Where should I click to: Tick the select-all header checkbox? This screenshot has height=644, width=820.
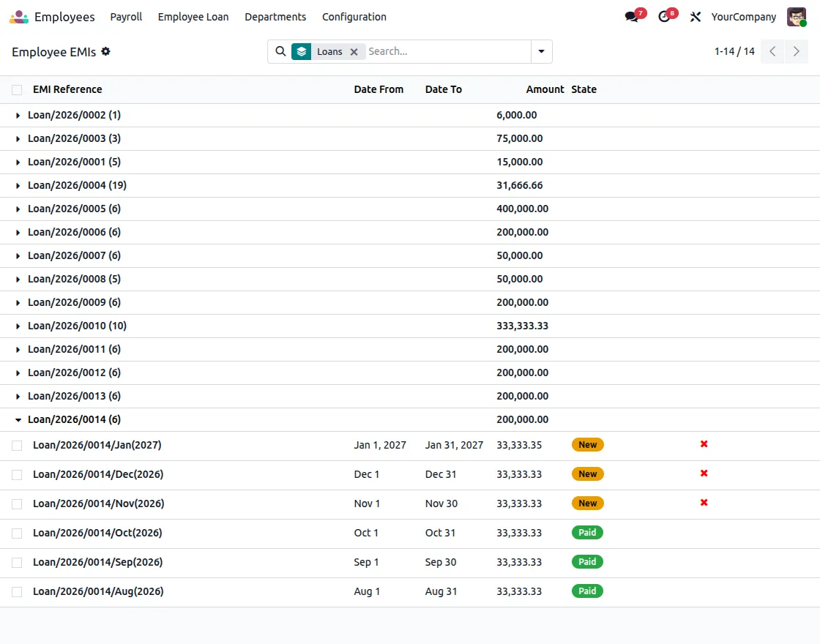pyautogui.click(x=17, y=90)
